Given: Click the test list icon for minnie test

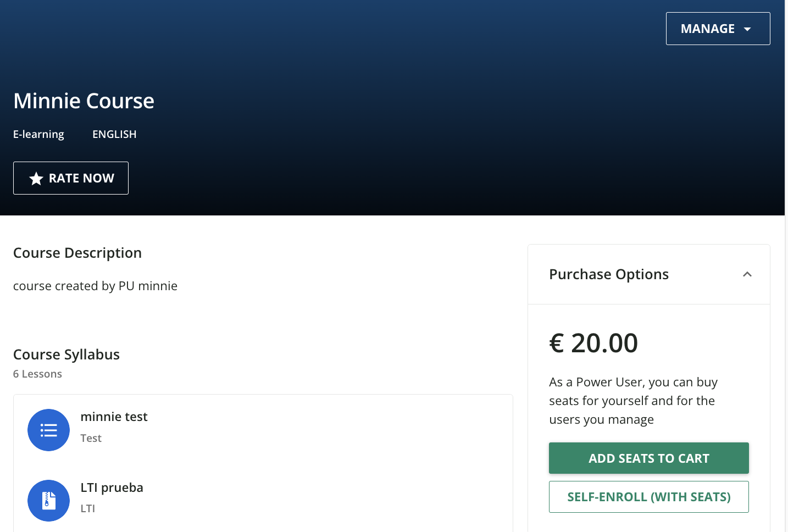Looking at the screenshot, I should pyautogui.click(x=48, y=430).
